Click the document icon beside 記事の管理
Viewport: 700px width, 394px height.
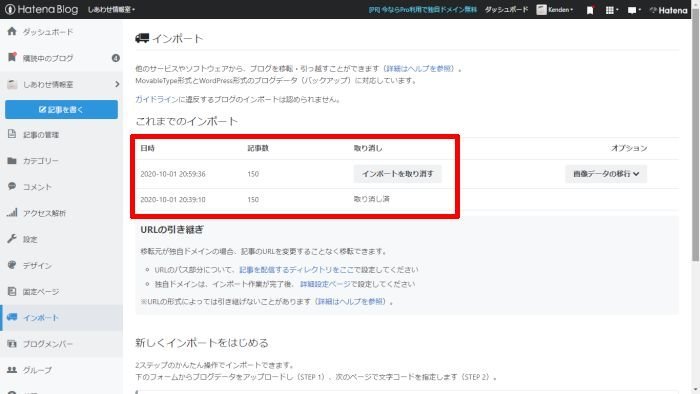pos(12,134)
